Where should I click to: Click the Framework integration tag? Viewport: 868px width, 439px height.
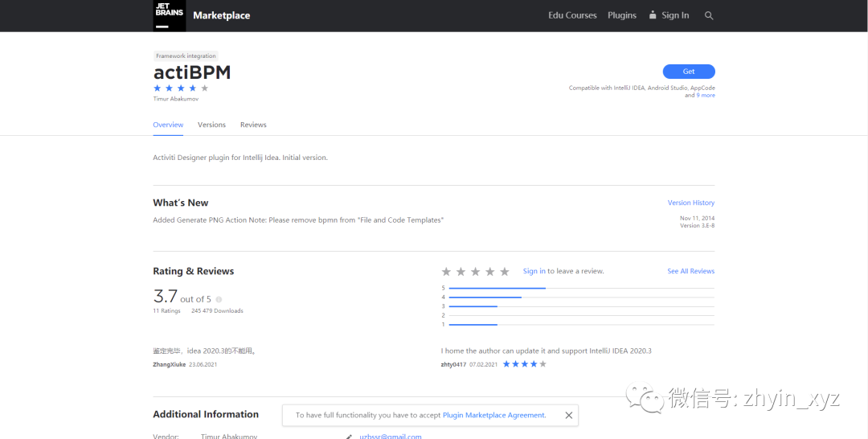click(x=186, y=56)
